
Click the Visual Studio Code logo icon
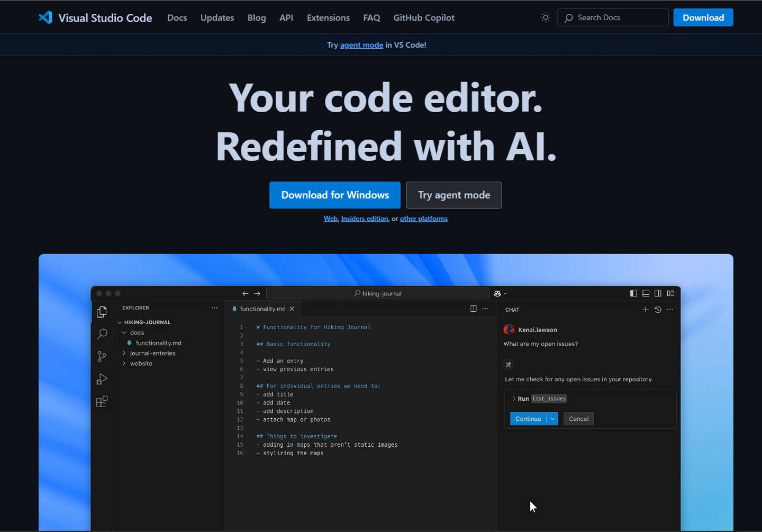pyautogui.click(x=46, y=17)
